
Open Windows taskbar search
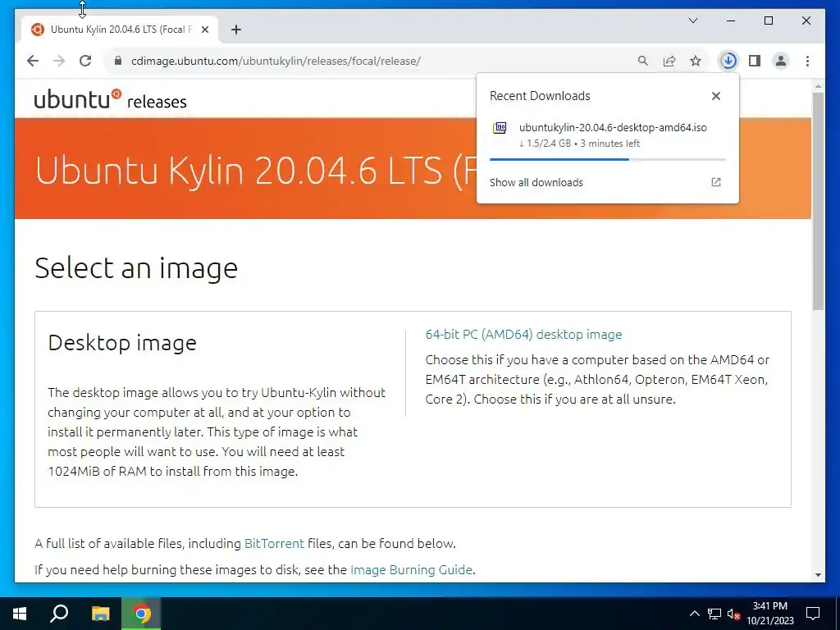[59, 614]
